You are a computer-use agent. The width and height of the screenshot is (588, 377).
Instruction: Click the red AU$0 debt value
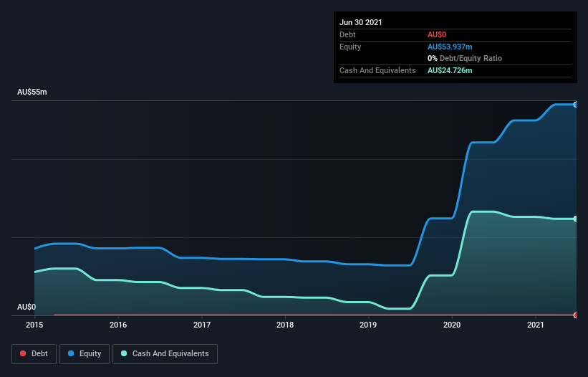(437, 34)
